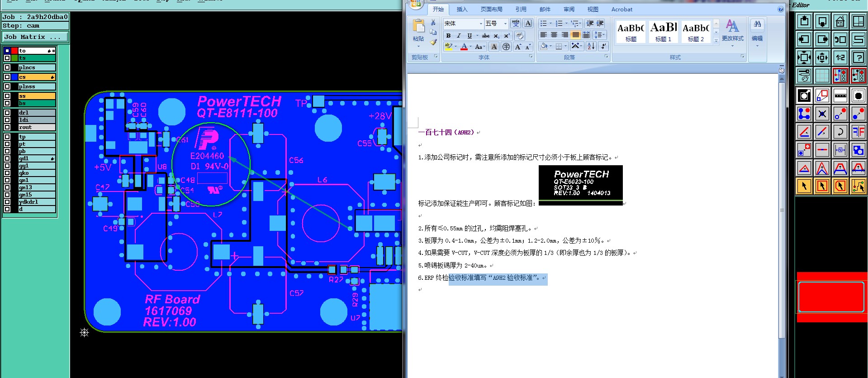Toggle Bold formatting in Word

(x=448, y=35)
